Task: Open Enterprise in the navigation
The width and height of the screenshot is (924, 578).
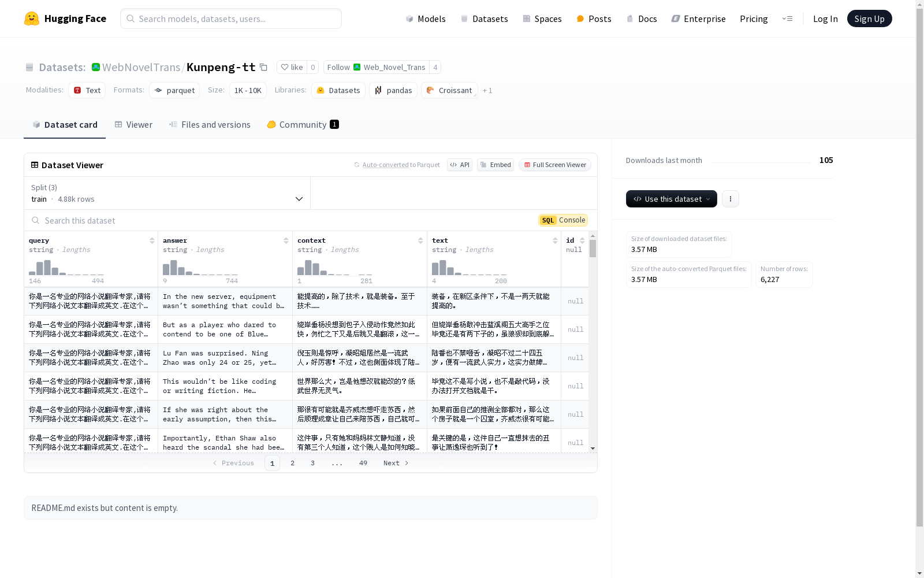Action: (698, 18)
